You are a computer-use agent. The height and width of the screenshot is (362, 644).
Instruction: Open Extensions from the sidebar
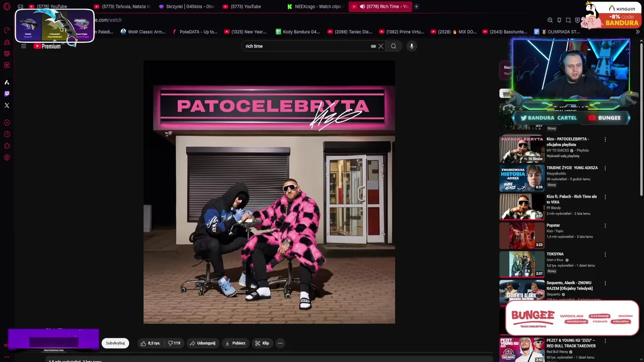point(7,146)
